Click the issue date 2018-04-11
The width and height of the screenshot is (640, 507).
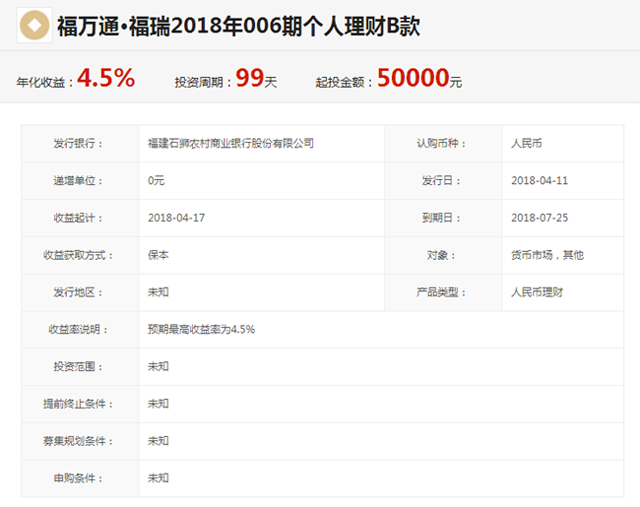540,181
